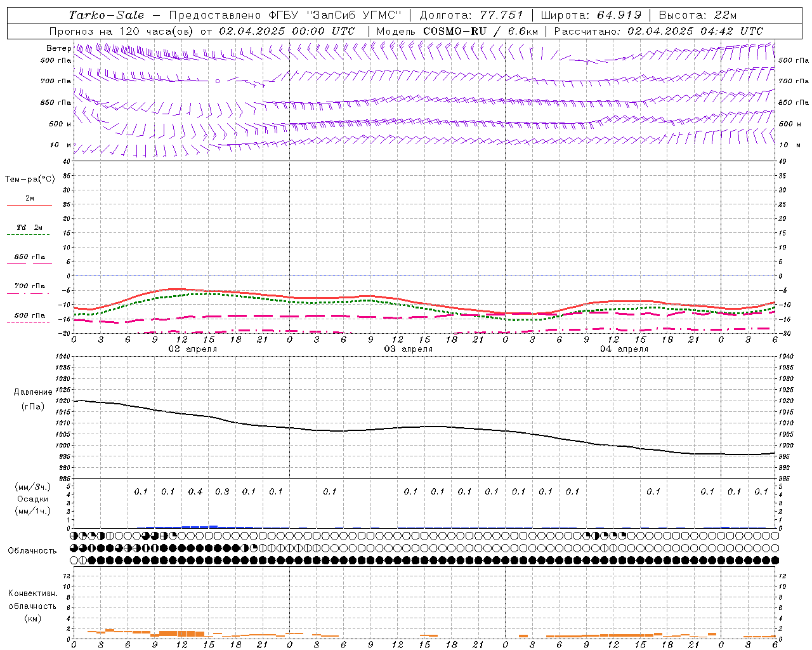This screenshot has width=812, height=650.
Task: Click the calm wind circle at 700 гПа
Action: pyautogui.click(x=218, y=81)
